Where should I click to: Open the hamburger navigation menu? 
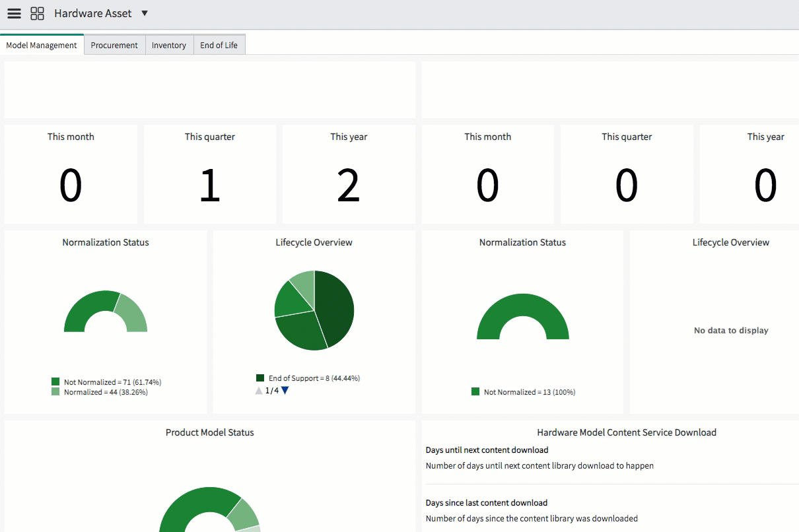pyautogui.click(x=14, y=13)
